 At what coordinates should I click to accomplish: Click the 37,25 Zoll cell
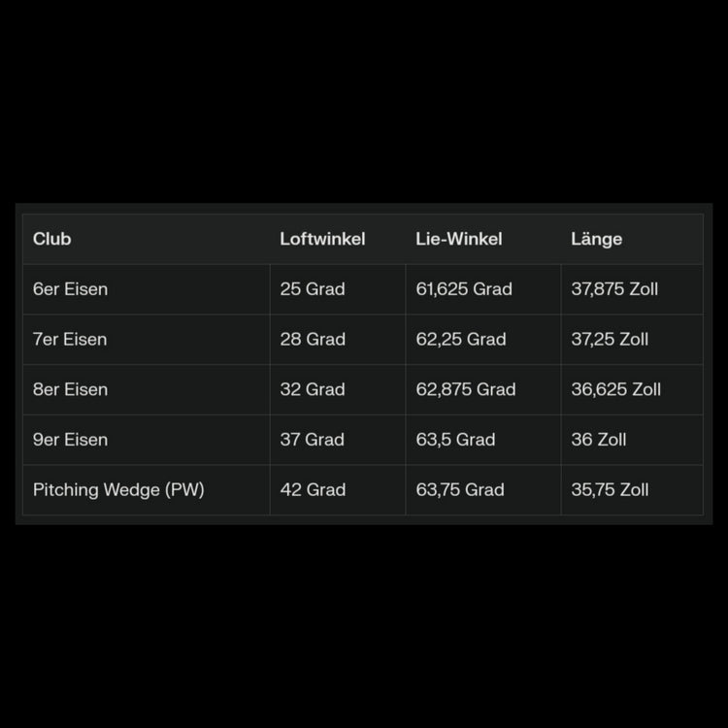610,340
